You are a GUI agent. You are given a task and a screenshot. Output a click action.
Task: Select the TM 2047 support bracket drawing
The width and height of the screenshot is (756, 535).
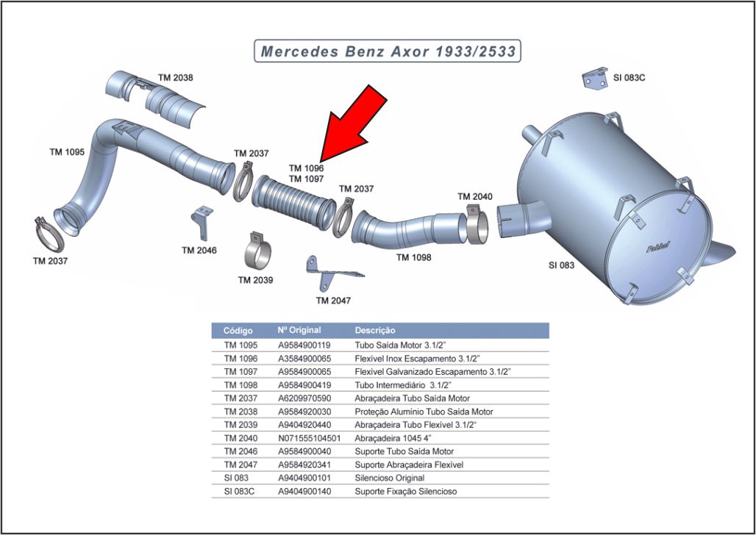pyautogui.click(x=334, y=274)
